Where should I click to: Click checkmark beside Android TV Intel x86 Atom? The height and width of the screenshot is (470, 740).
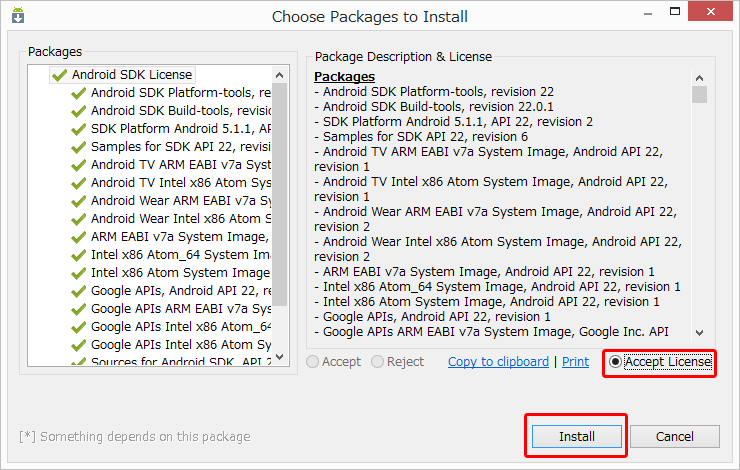pos(78,183)
